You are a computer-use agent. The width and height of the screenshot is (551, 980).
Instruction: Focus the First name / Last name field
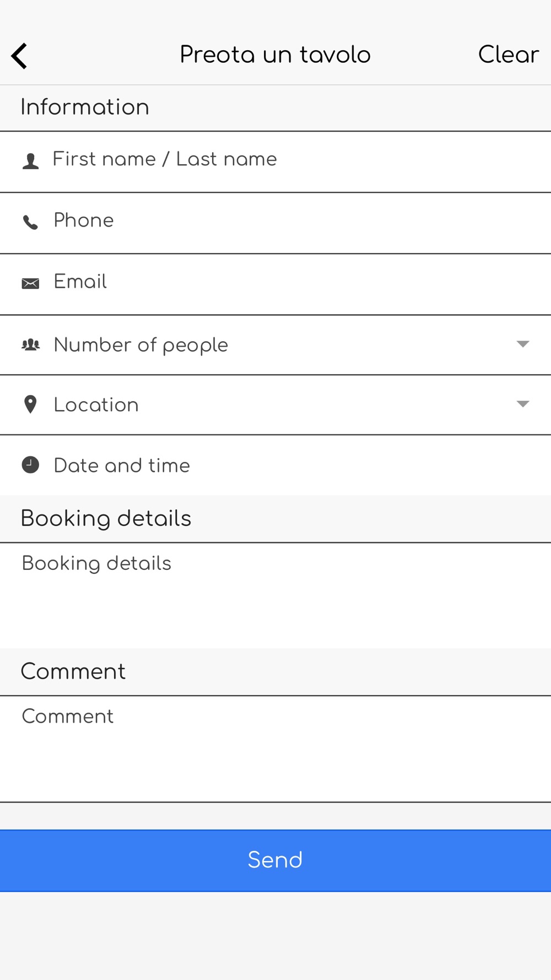click(275, 162)
